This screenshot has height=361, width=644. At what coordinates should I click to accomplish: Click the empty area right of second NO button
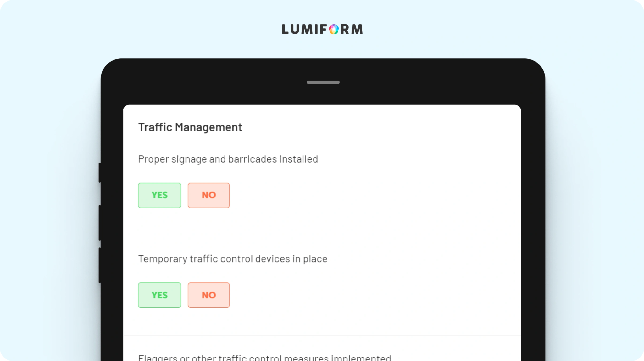coord(374,295)
